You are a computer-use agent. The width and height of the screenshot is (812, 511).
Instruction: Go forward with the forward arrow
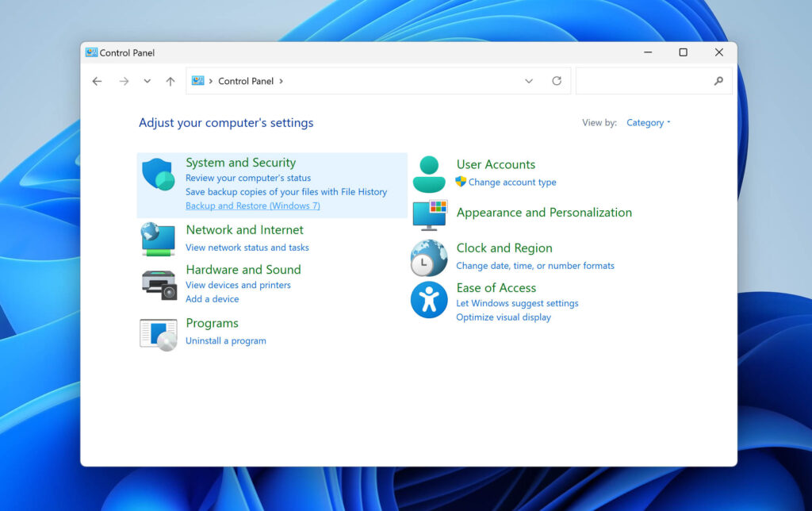(x=124, y=82)
